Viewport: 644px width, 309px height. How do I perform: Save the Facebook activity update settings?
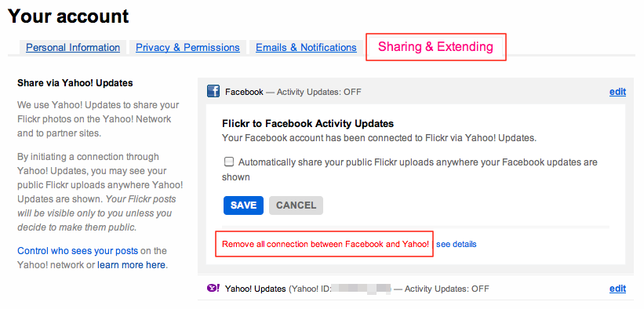click(243, 205)
